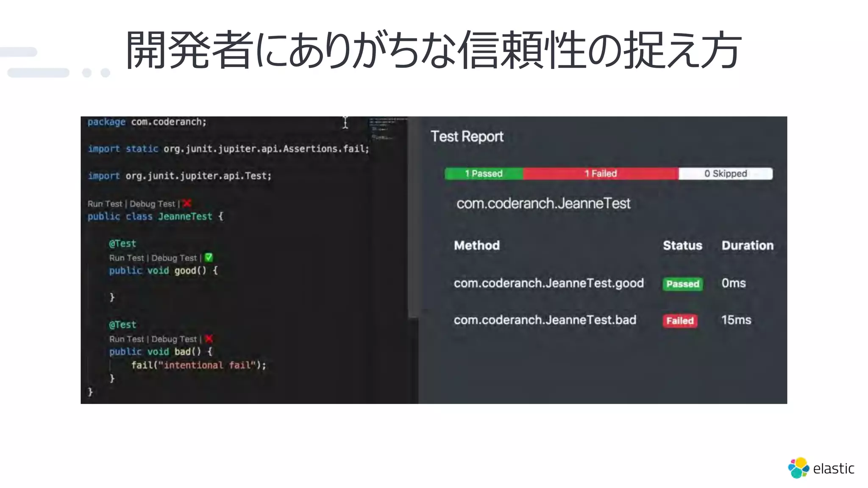
Task: Click the com.coderanch.JeanneTest class heading
Action: 543,204
